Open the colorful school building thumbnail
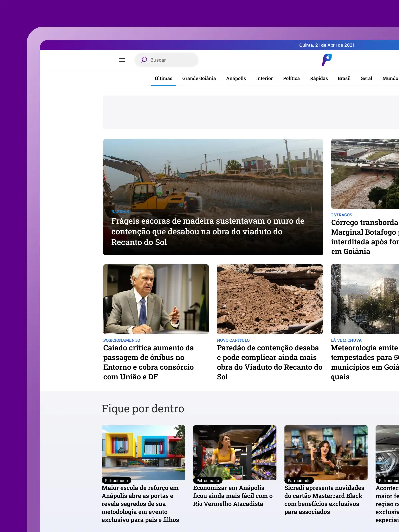 point(143,453)
